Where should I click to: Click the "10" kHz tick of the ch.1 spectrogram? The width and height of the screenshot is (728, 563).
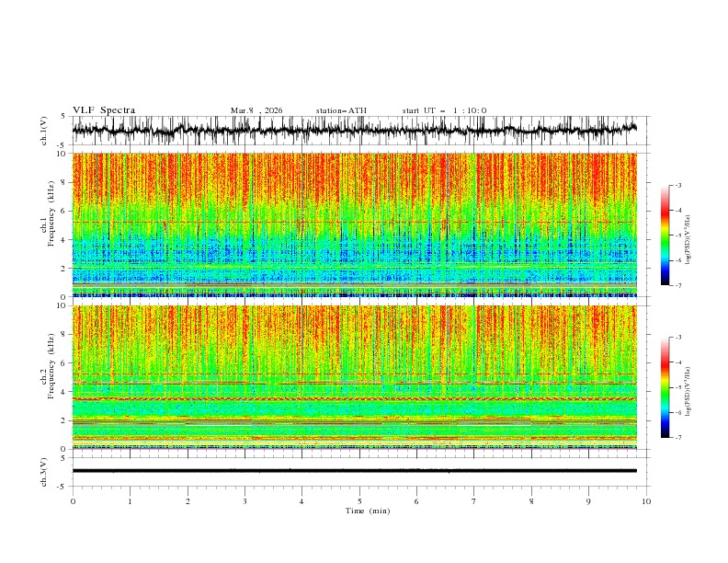pyautogui.click(x=62, y=154)
